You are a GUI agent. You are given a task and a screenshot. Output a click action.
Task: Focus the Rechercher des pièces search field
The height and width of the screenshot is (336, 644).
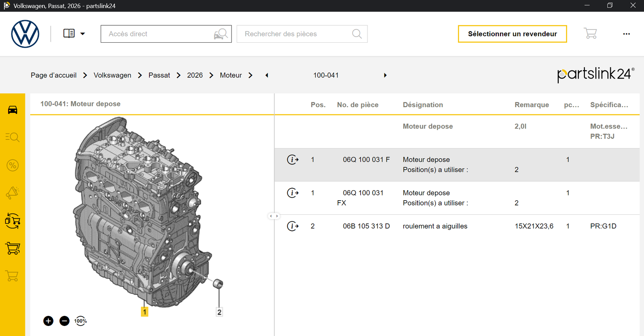click(x=302, y=34)
